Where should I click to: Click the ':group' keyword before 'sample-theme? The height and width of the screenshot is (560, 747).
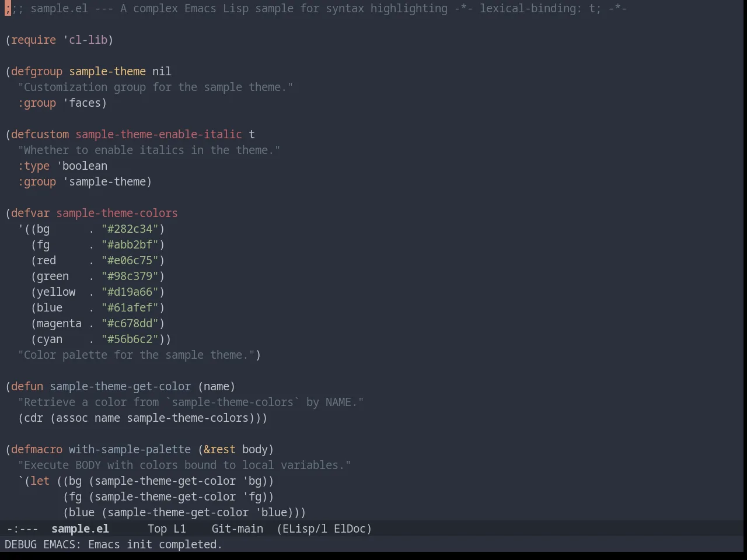tap(37, 181)
